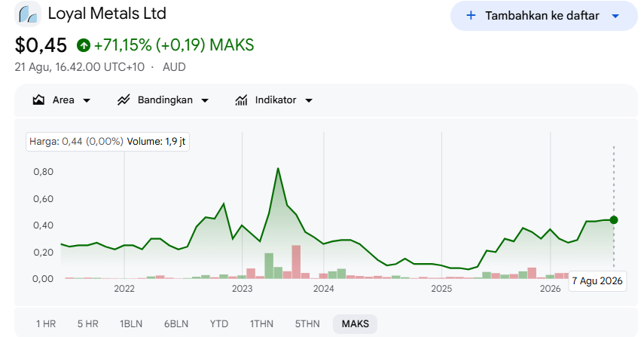The height and width of the screenshot is (337, 644).
Task: Expand the Area chart type dropdown arrow
Action: [87, 100]
